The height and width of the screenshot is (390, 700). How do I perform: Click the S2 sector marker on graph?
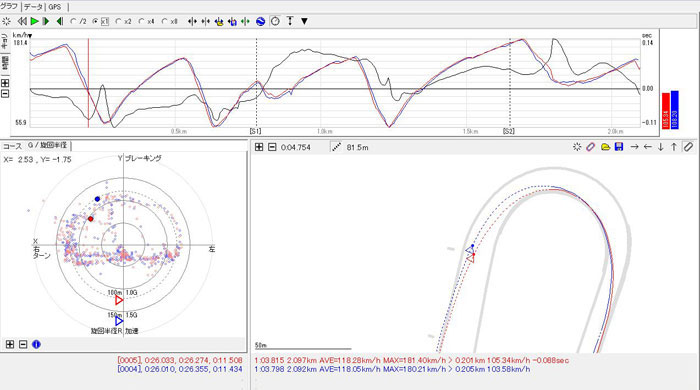[509, 131]
